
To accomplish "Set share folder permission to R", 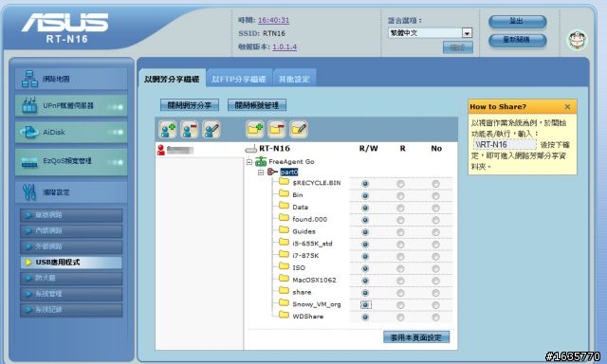I will pyautogui.click(x=400, y=293).
